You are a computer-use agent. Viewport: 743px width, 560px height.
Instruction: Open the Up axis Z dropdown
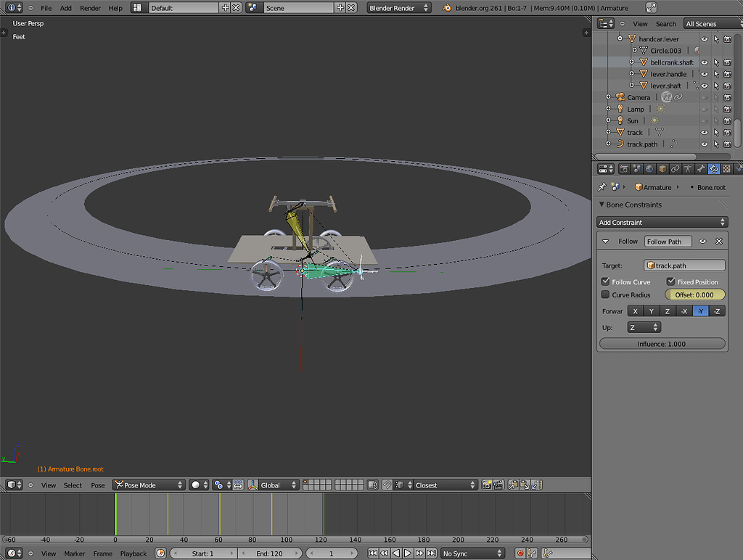(x=644, y=327)
